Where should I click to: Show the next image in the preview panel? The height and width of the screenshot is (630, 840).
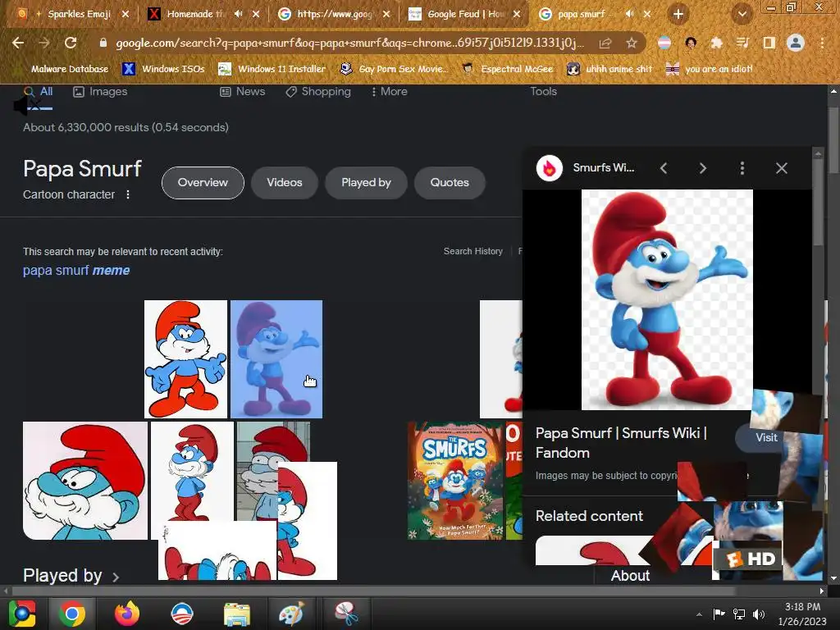point(703,168)
